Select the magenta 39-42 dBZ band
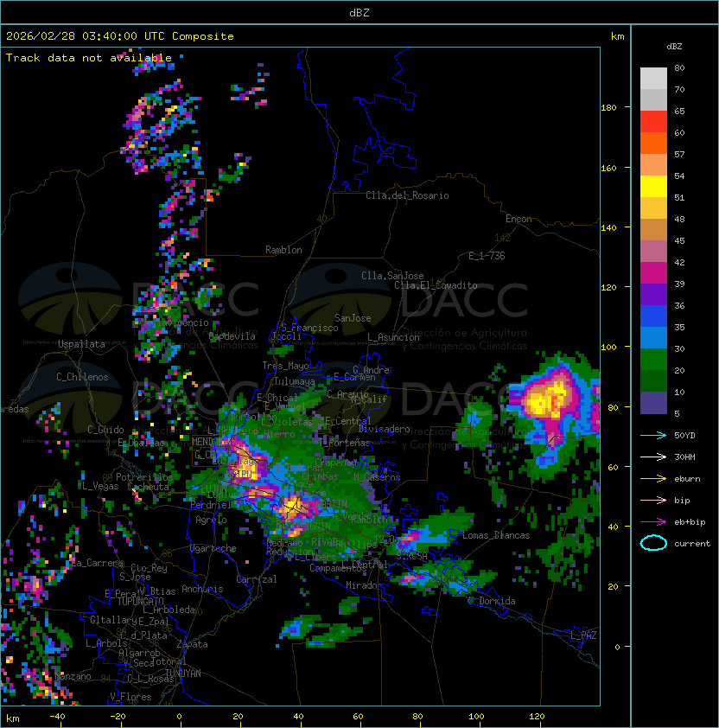This screenshot has height=728, width=719. 653,273
